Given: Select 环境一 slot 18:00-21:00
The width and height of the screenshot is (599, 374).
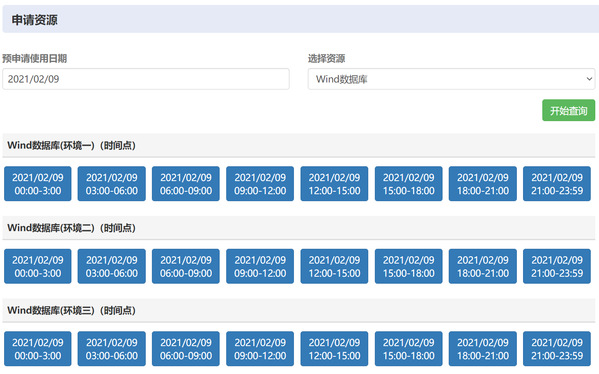Looking at the screenshot, I should 482,184.
